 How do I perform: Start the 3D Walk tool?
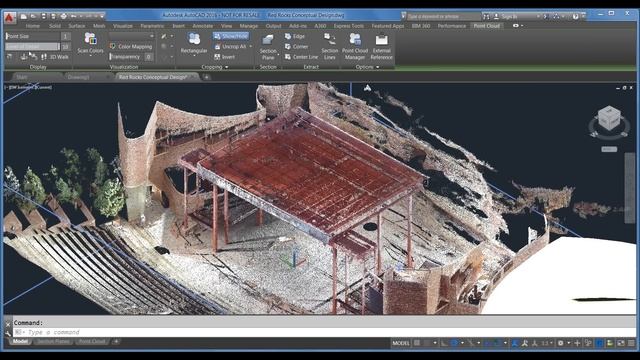tap(55, 57)
